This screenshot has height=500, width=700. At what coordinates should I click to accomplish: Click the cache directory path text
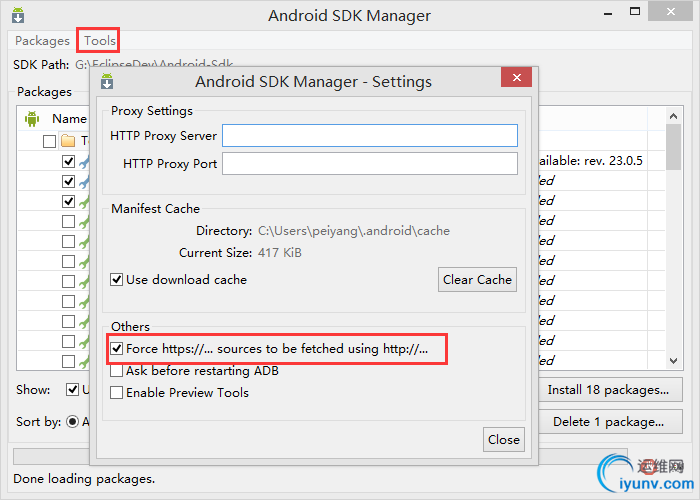[354, 231]
